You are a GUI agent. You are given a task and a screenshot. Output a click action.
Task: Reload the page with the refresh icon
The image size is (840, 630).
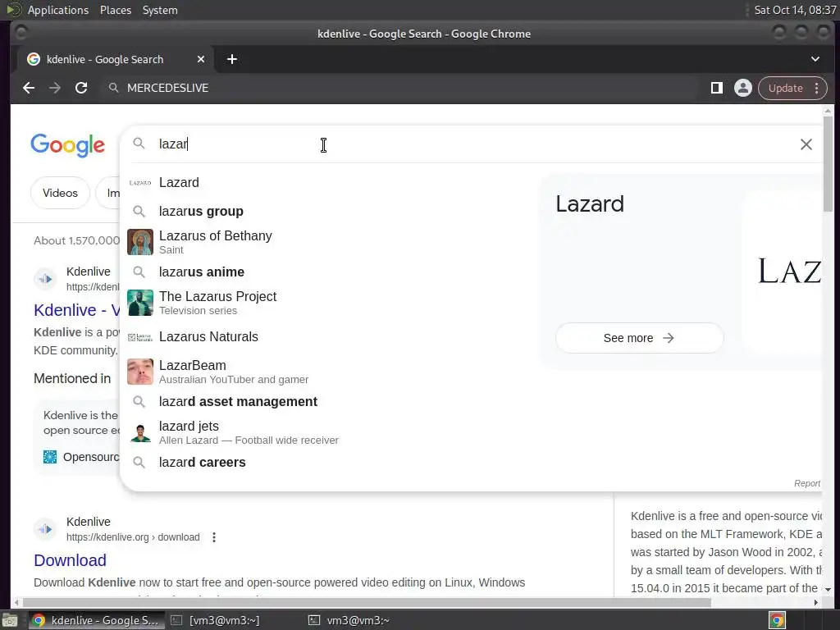pos(81,88)
